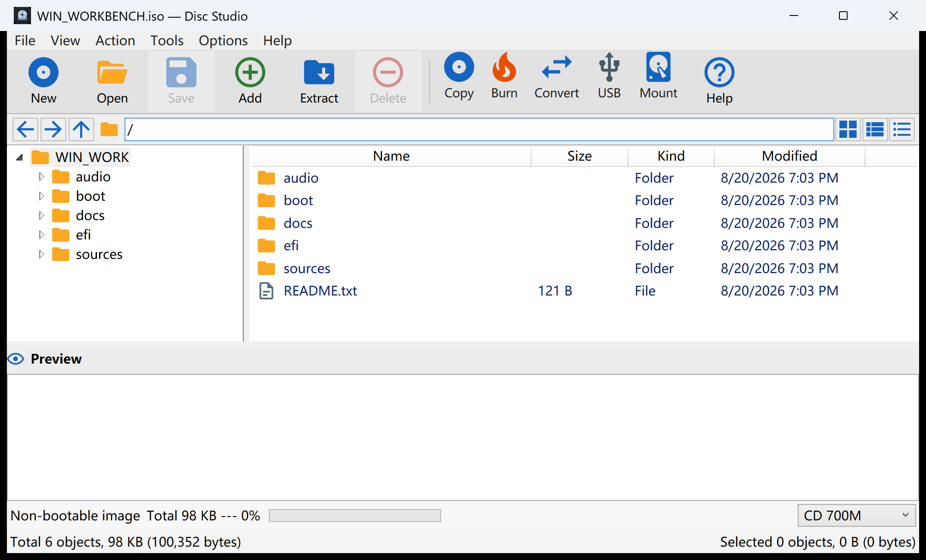
Task: Select the boot folder in tree
Action: point(90,196)
